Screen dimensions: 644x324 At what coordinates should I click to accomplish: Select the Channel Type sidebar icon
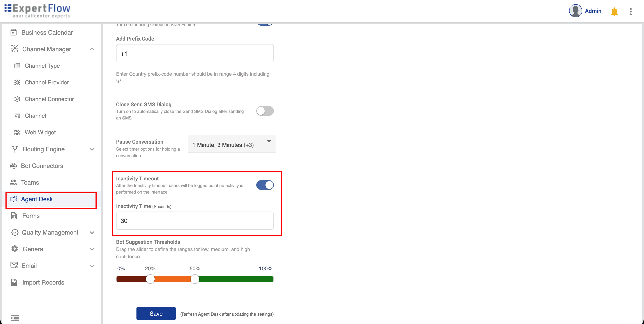pos(17,66)
